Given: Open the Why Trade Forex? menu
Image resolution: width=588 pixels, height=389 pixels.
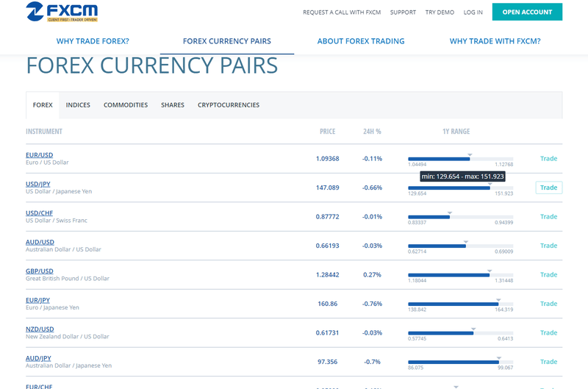Looking at the screenshot, I should point(93,41).
